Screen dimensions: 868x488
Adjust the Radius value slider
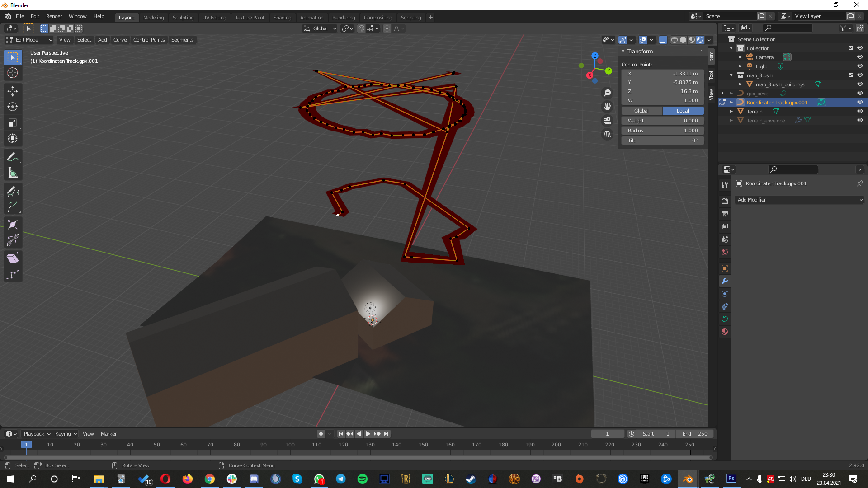(x=662, y=131)
